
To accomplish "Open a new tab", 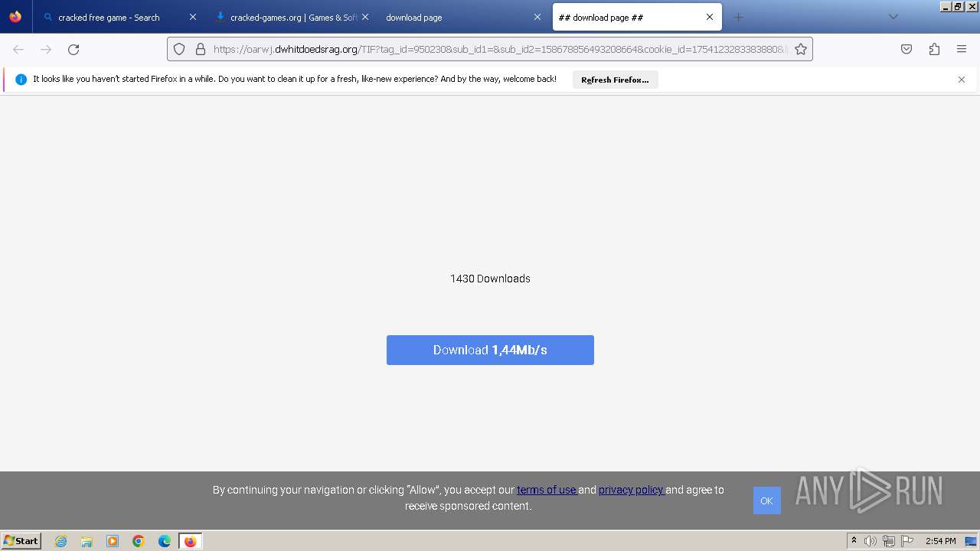I will click(x=738, y=17).
